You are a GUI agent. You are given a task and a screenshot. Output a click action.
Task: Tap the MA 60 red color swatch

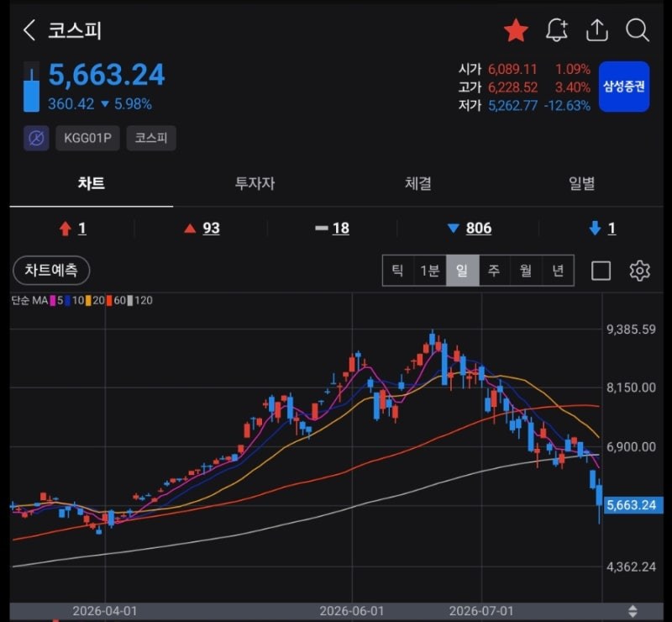coord(109,301)
